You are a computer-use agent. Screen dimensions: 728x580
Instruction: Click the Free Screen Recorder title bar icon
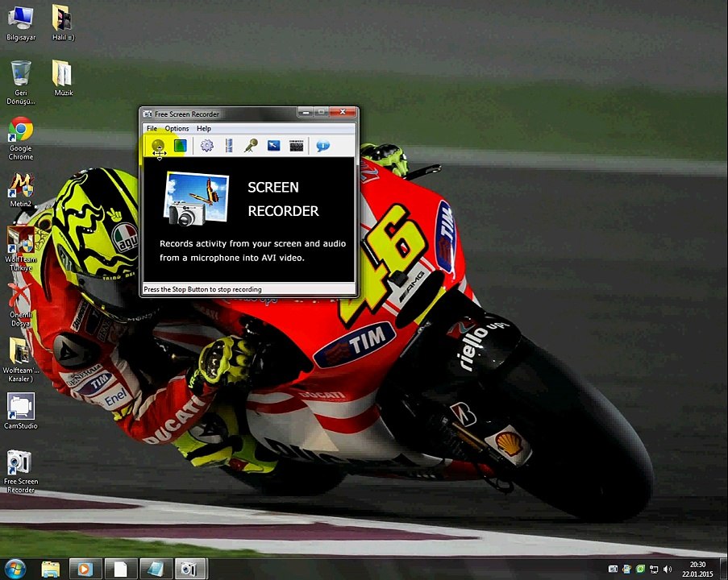[x=148, y=114]
